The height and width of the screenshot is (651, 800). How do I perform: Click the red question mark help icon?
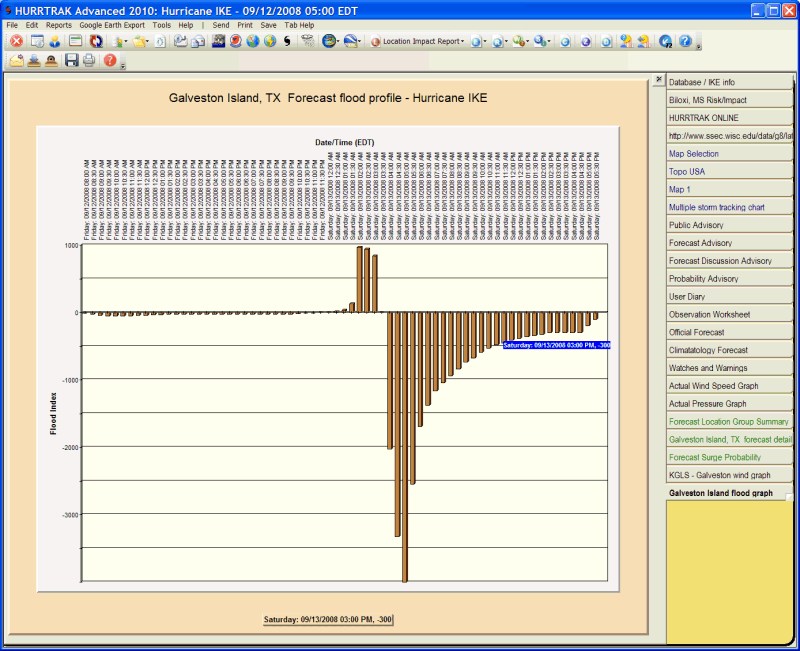(109, 61)
